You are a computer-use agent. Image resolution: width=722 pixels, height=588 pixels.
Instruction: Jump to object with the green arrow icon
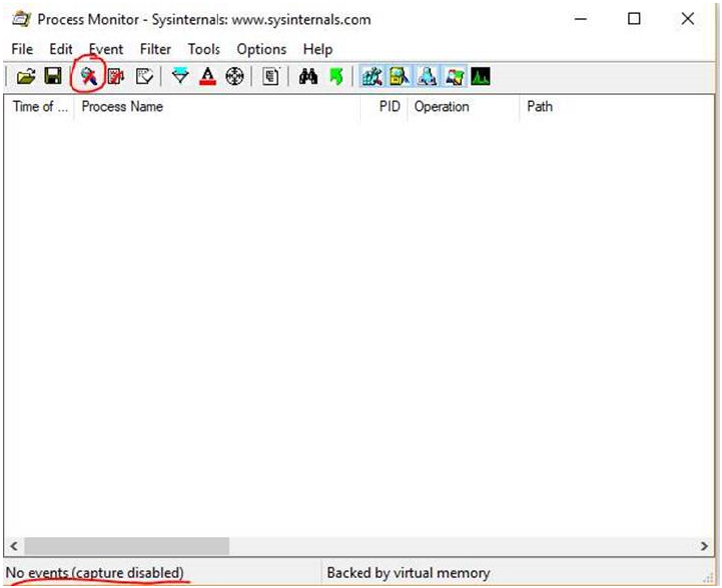336,75
